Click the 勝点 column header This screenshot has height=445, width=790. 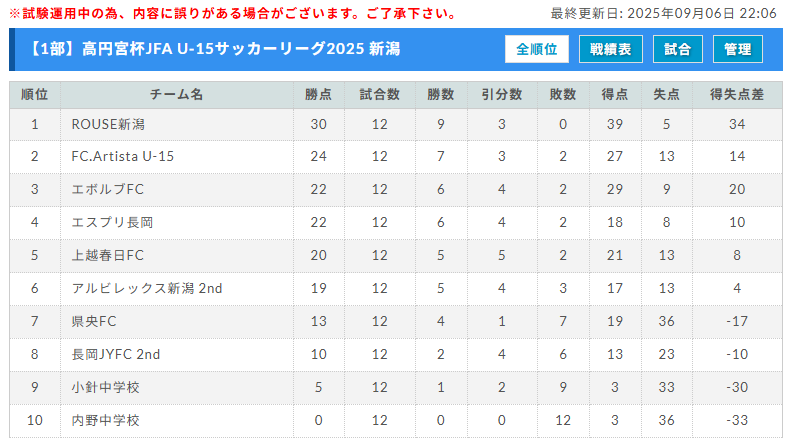coord(318,94)
